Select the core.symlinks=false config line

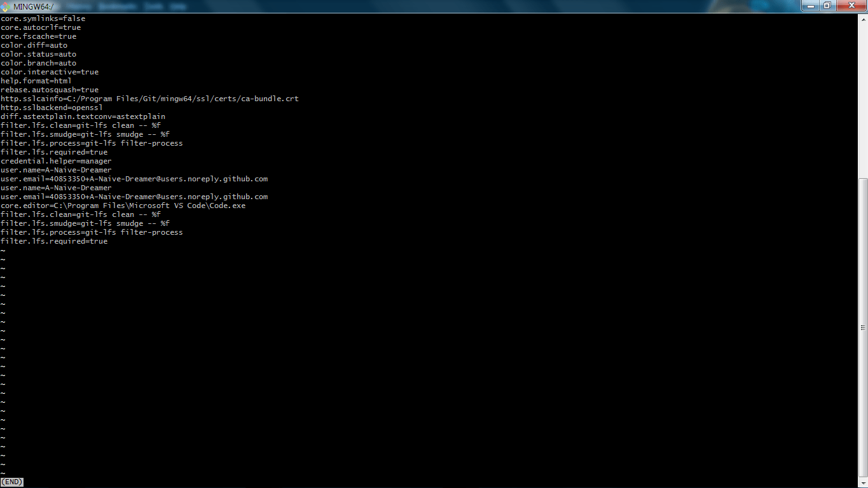pos(43,18)
